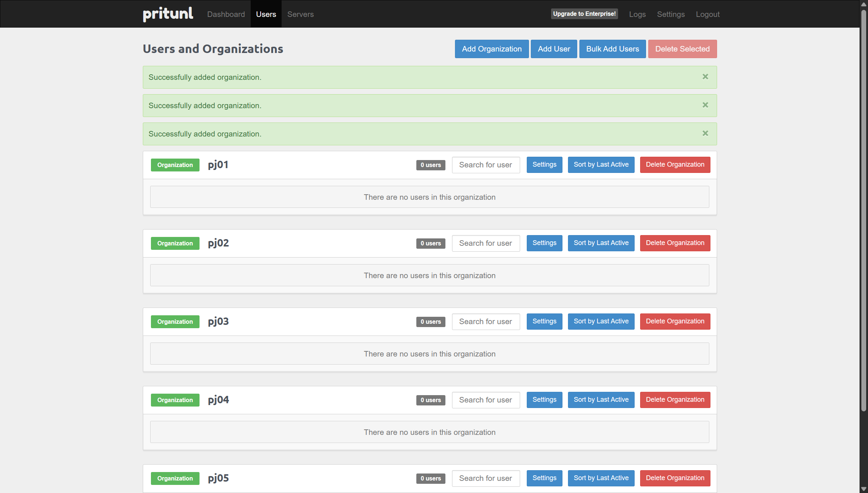The image size is (868, 493).
Task: Delete the pj03 organization
Action: pos(675,321)
